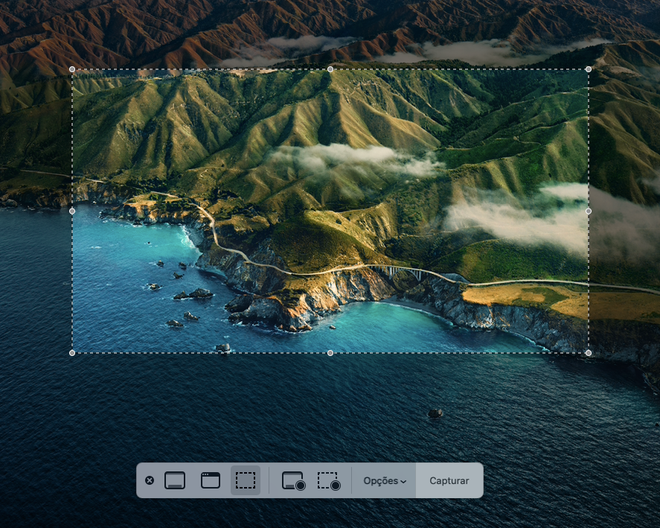This screenshot has height=528, width=660.
Task: Select the record selected portion icon
Action: point(329,480)
